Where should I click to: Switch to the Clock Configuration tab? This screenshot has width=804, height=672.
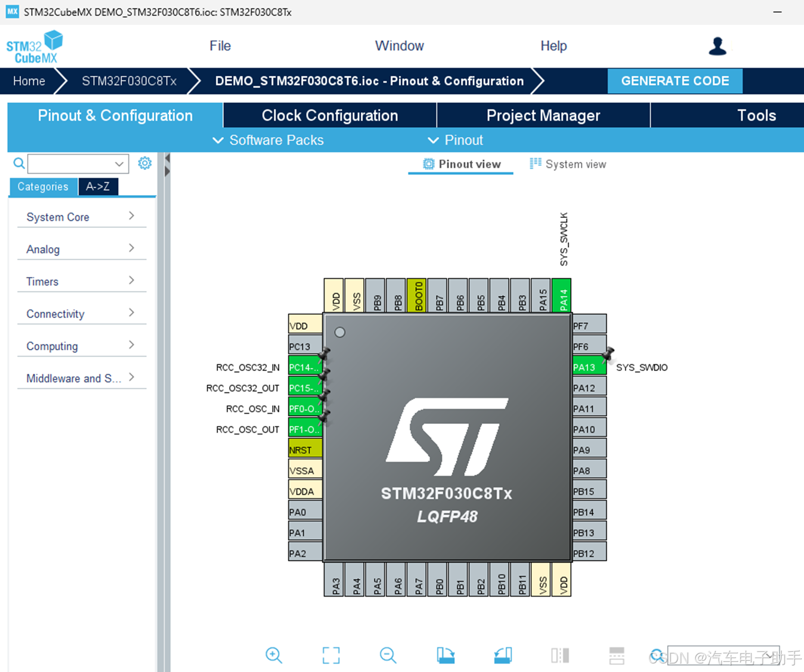tap(329, 115)
